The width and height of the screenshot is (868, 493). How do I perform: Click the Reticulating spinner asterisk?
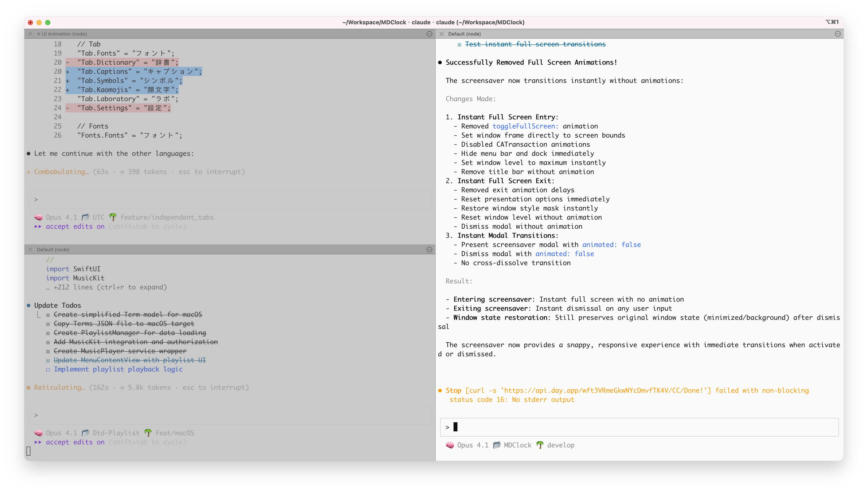click(28, 388)
